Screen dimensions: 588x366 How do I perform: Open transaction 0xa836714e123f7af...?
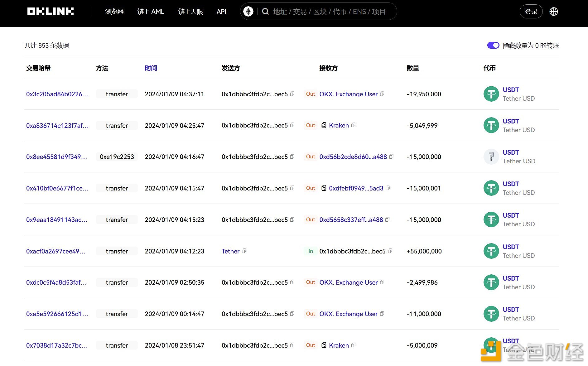click(57, 125)
